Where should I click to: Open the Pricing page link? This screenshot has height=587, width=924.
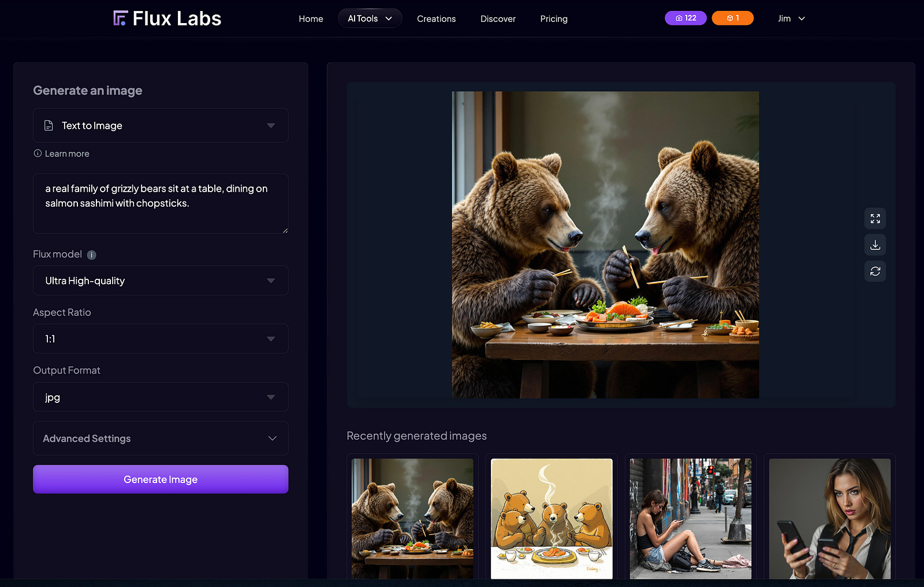[554, 18]
